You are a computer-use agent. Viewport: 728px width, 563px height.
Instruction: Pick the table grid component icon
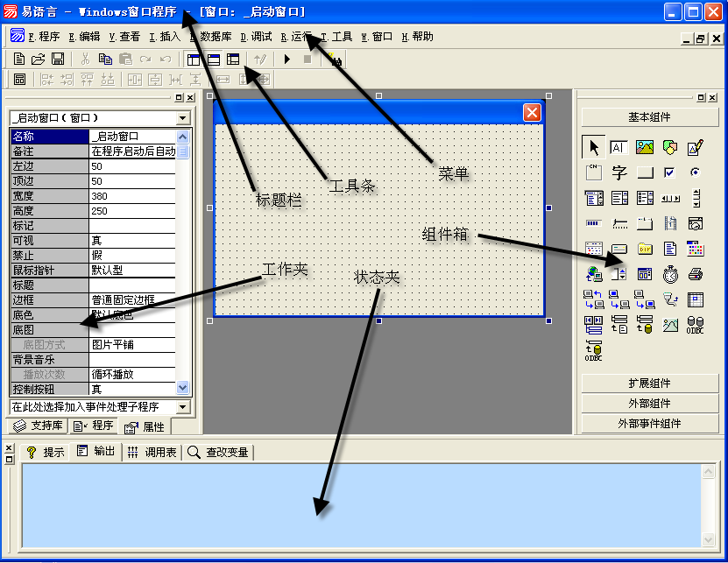pos(695,299)
